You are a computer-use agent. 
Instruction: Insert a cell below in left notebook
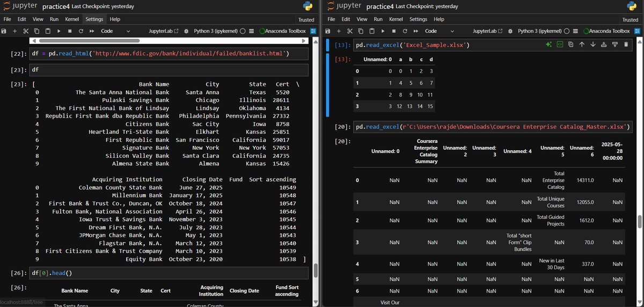pos(15,31)
